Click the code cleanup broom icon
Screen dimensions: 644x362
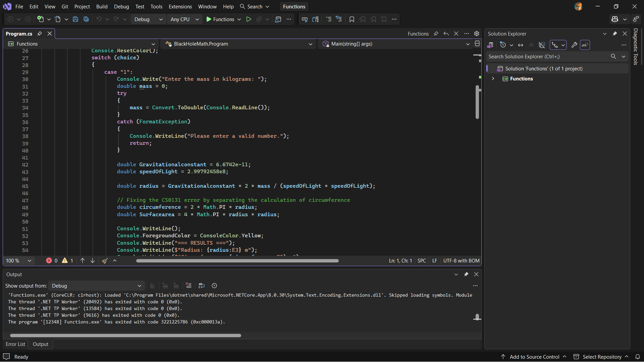[105, 261]
